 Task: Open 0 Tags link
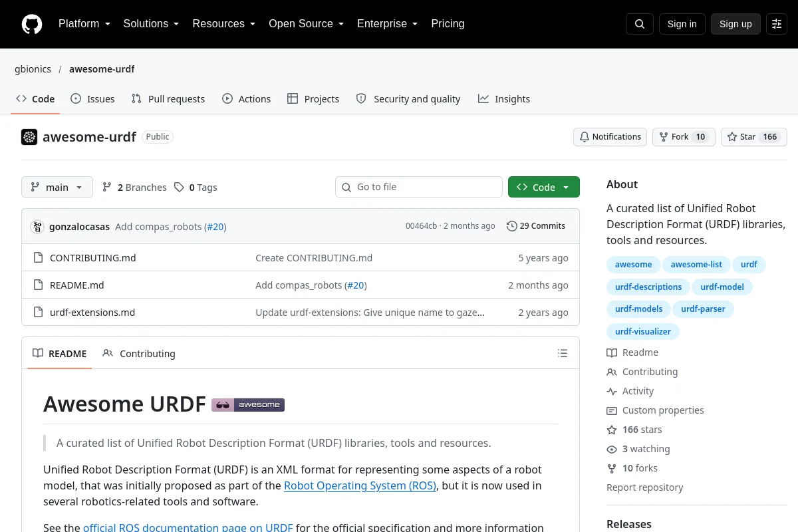[x=196, y=188]
